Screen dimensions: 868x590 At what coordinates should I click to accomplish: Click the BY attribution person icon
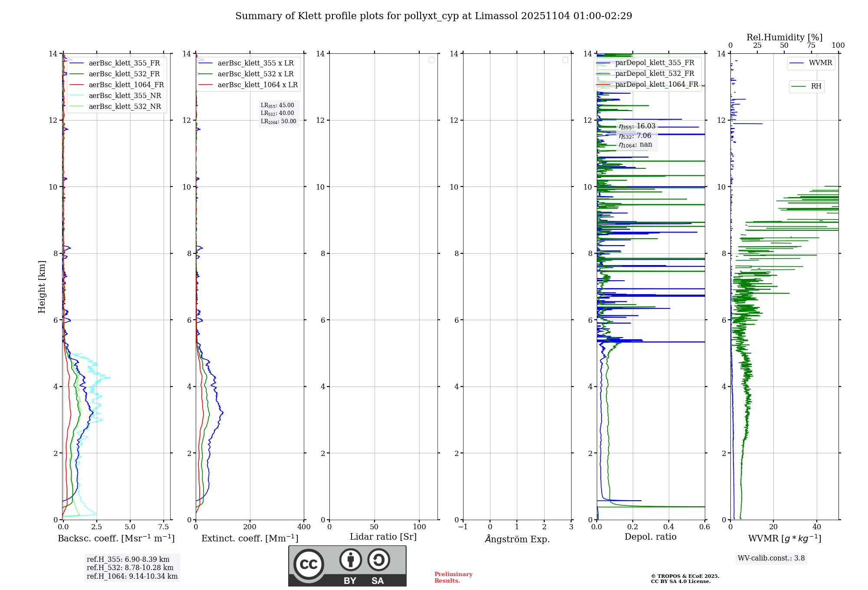pyautogui.click(x=350, y=560)
